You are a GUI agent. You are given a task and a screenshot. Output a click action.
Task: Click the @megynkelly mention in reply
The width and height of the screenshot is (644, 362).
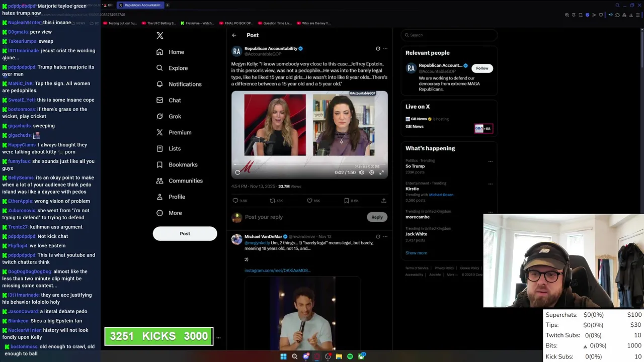pos(257,243)
